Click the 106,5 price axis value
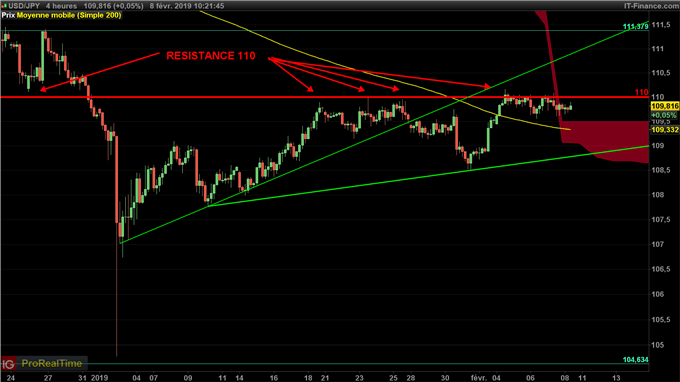The image size is (680, 382). [x=661, y=270]
